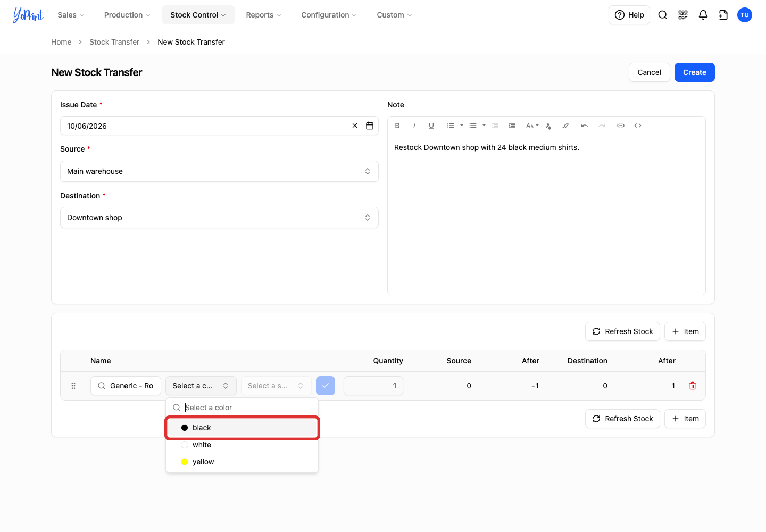Screen dimensions: 766x532
Task: Open the Sales menu
Action: coord(71,15)
